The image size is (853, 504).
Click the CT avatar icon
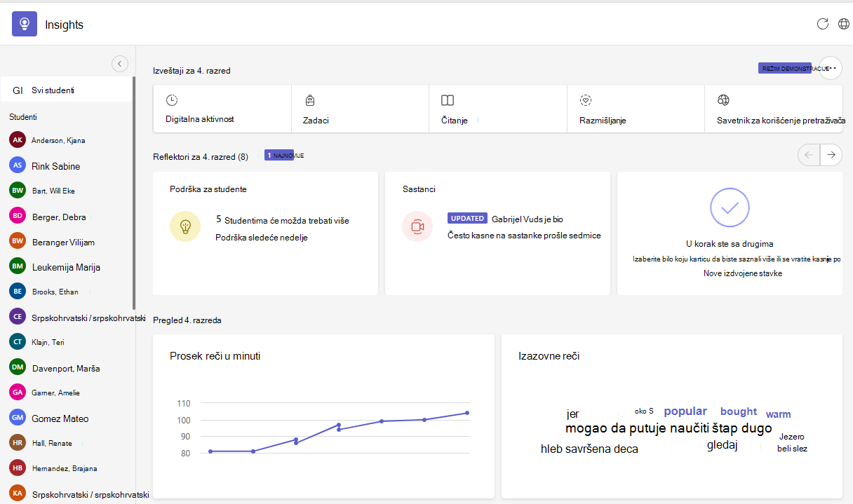(18, 342)
